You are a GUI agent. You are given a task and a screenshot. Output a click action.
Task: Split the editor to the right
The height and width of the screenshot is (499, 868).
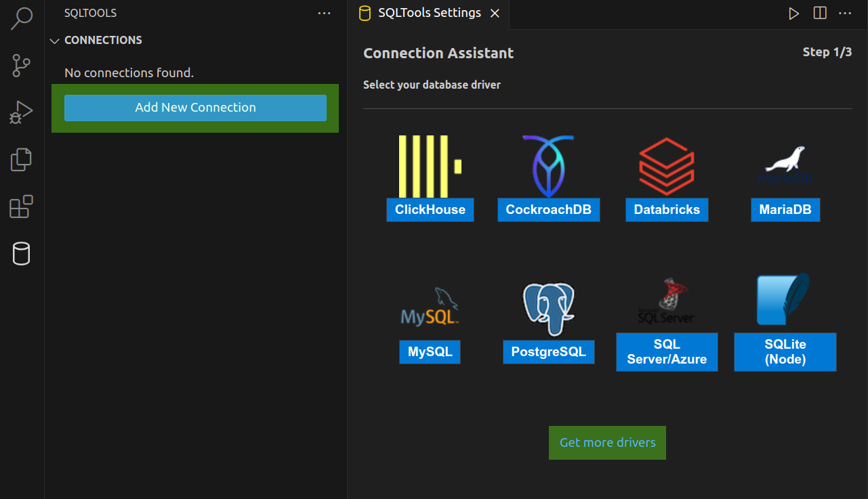pos(820,13)
